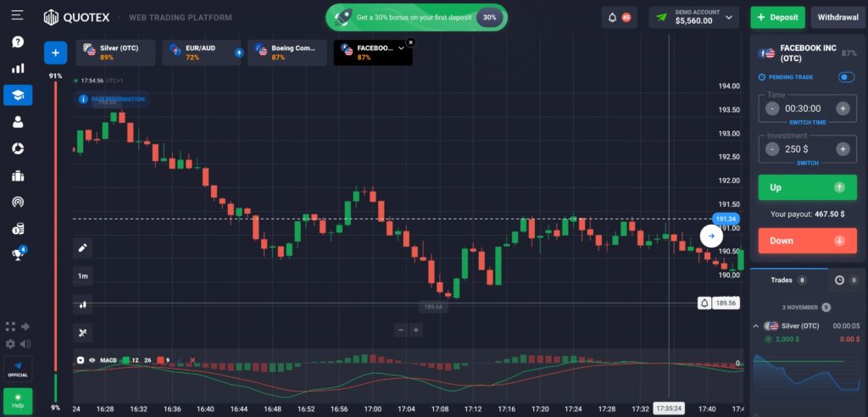Toggle fullscreen mode icon
This screenshot has height=417, width=868.
tap(10, 326)
